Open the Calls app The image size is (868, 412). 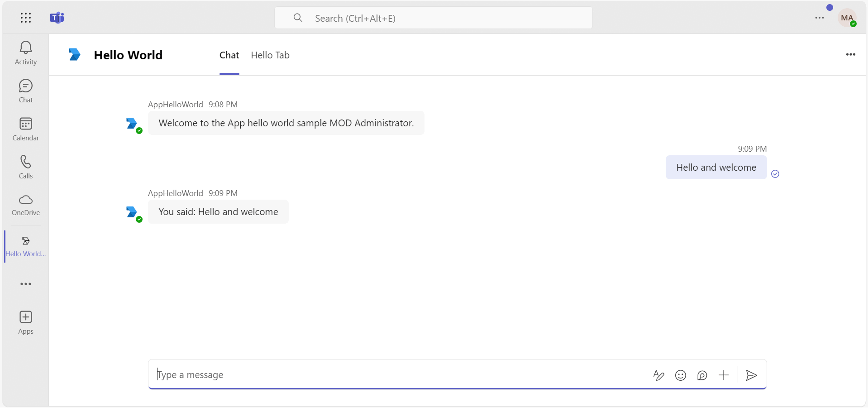point(26,167)
